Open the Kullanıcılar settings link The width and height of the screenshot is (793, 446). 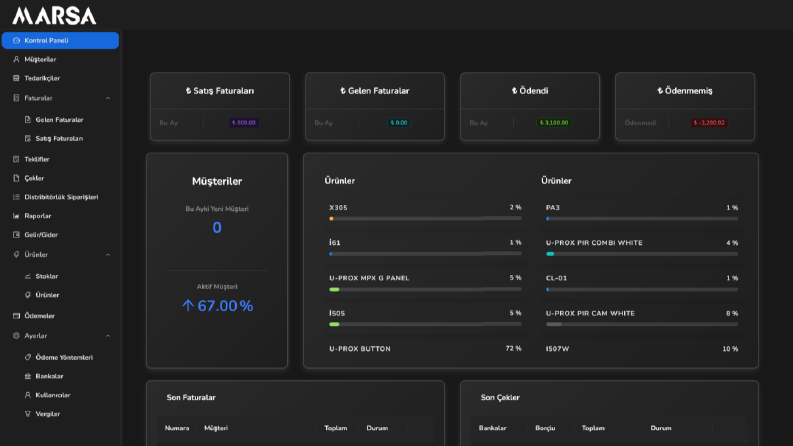[x=53, y=395]
